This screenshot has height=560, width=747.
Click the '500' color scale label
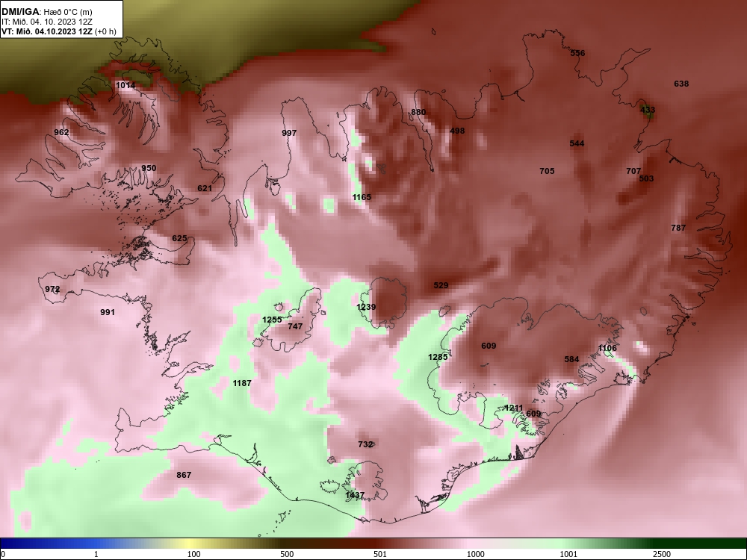tap(287, 554)
